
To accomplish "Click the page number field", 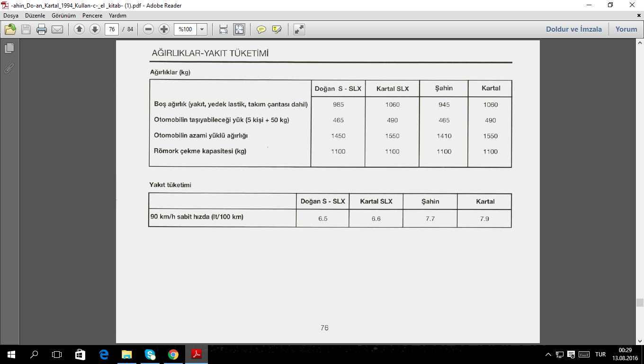I will (112, 29).
